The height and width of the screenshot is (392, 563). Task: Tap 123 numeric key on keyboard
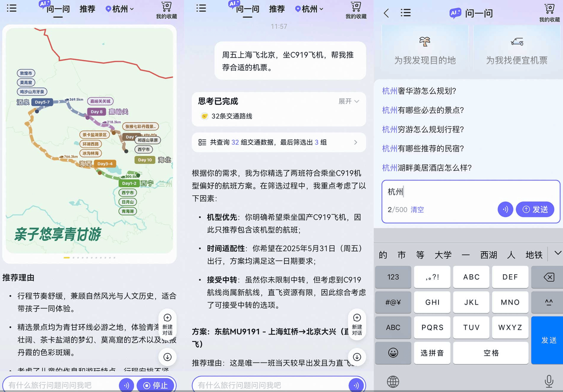tap(393, 277)
